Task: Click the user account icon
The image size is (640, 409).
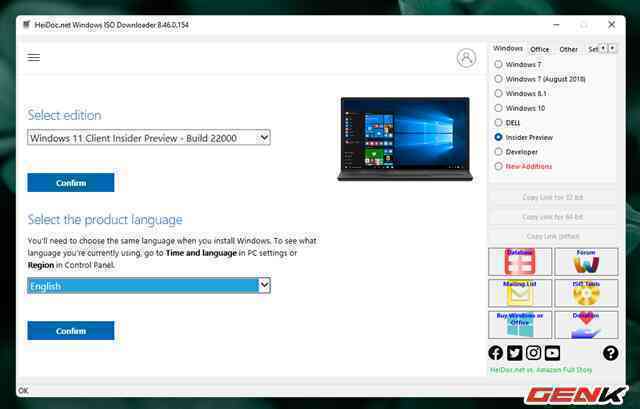Action: pyautogui.click(x=467, y=58)
